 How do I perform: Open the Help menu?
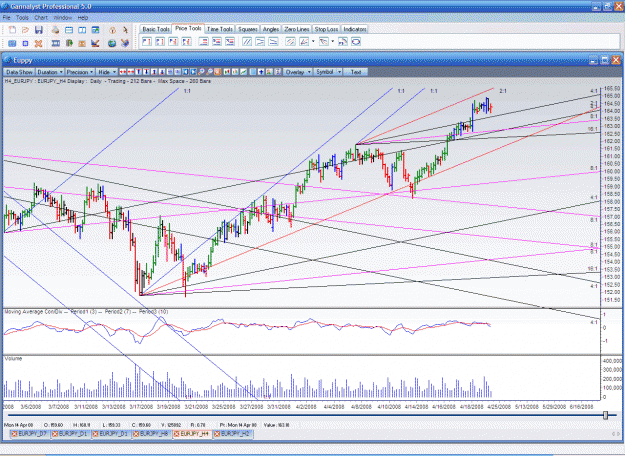tap(83, 18)
